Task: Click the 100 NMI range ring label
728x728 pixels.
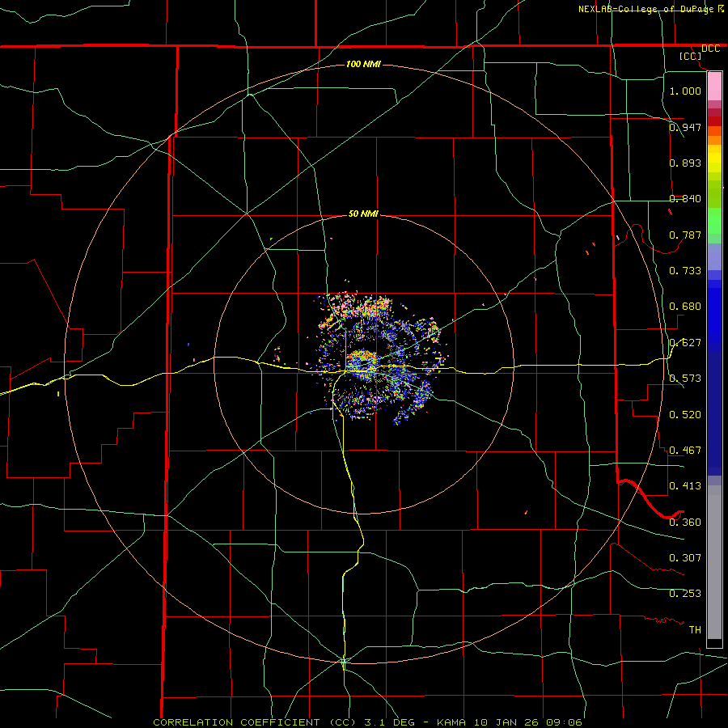Action: [363, 64]
